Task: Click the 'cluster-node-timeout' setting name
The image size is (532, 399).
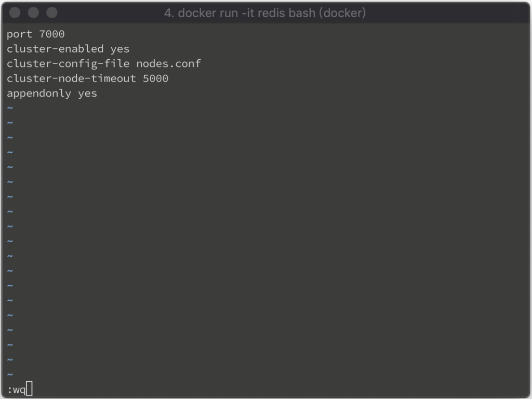Action: click(71, 78)
